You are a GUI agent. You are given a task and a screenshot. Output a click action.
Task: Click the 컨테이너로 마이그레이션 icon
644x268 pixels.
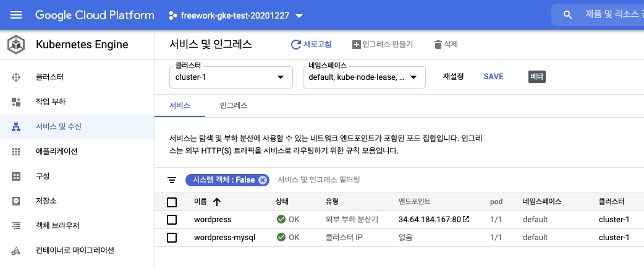[16, 250]
